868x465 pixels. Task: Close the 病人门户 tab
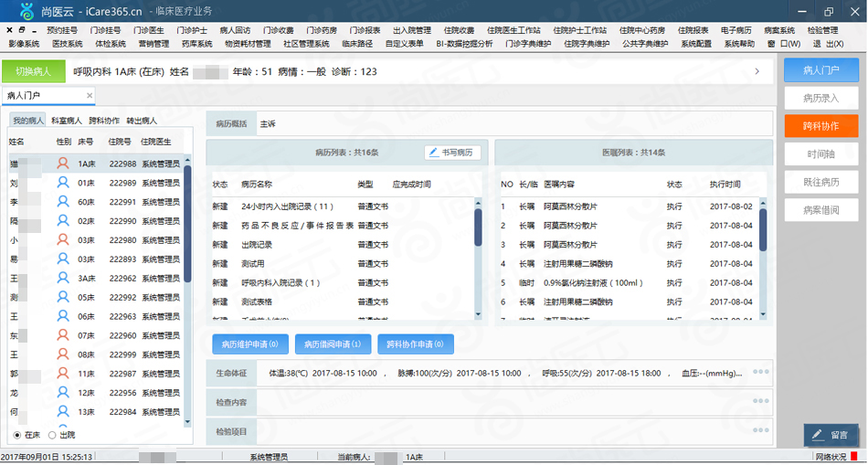click(90, 96)
